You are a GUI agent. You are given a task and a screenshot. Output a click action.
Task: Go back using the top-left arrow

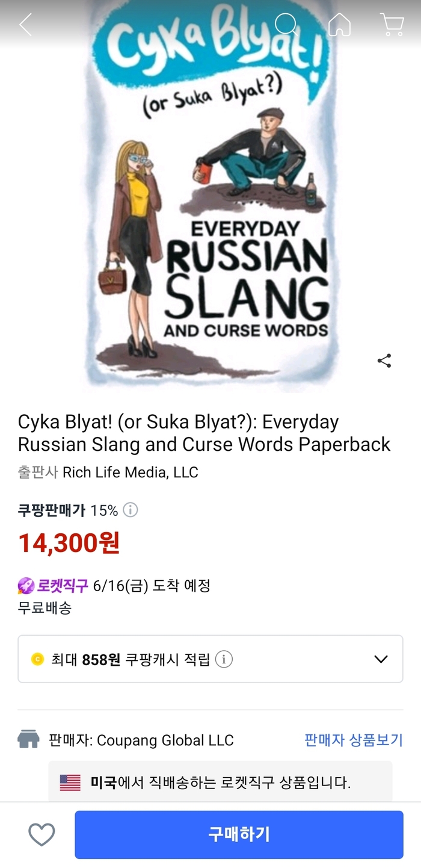(x=25, y=25)
